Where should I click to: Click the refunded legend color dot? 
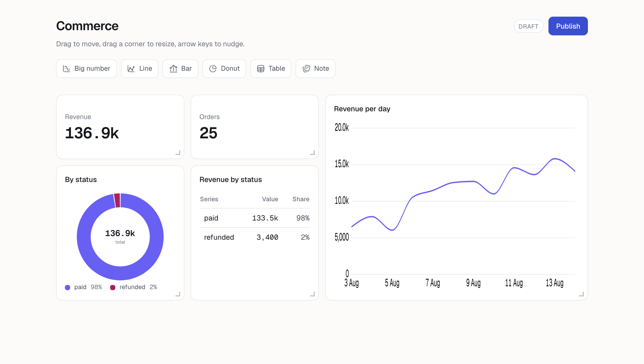(x=113, y=287)
